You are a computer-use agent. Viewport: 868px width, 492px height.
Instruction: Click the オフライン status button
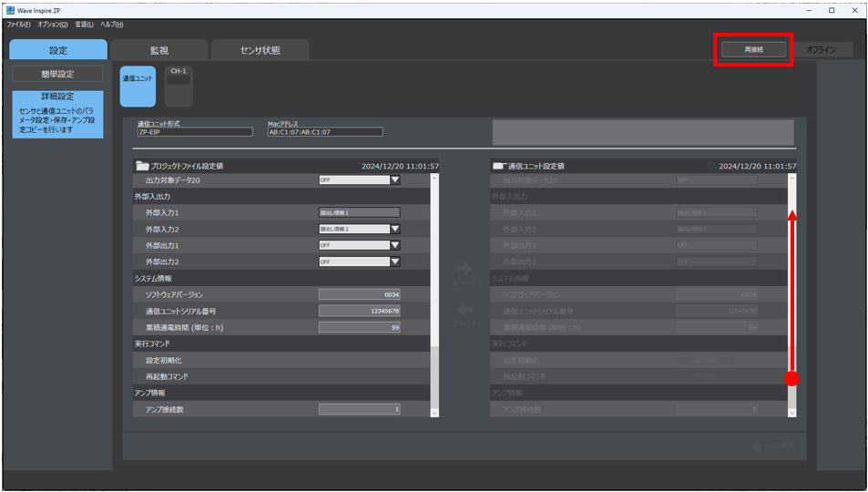click(x=821, y=49)
